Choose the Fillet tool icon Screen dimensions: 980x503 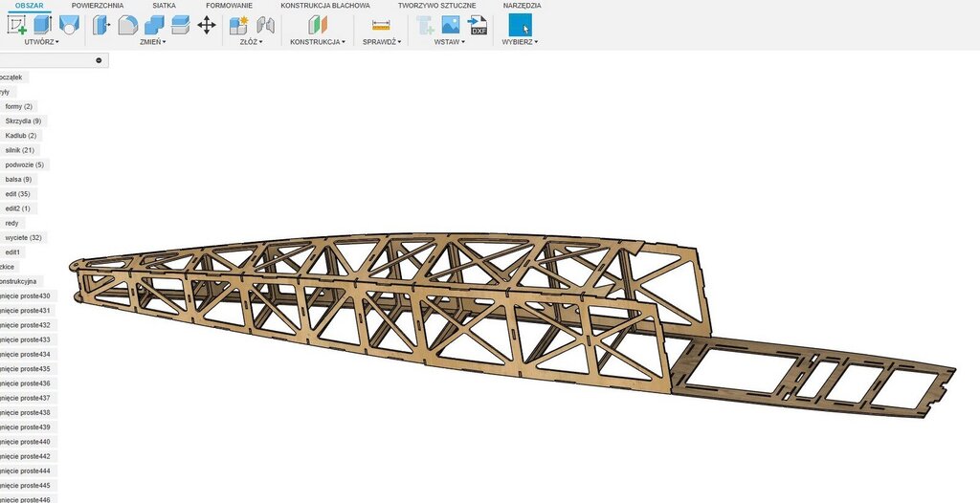click(x=128, y=25)
